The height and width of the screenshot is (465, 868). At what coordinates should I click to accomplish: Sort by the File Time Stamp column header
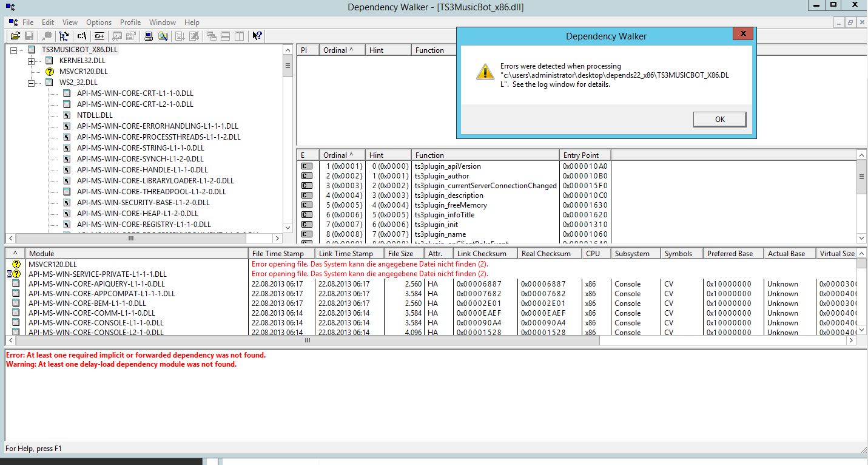[x=282, y=253]
